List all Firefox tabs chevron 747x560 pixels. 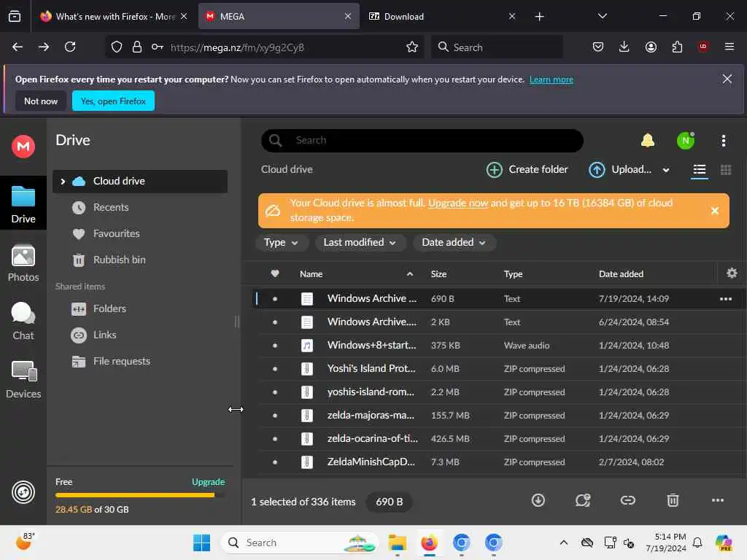[602, 16]
